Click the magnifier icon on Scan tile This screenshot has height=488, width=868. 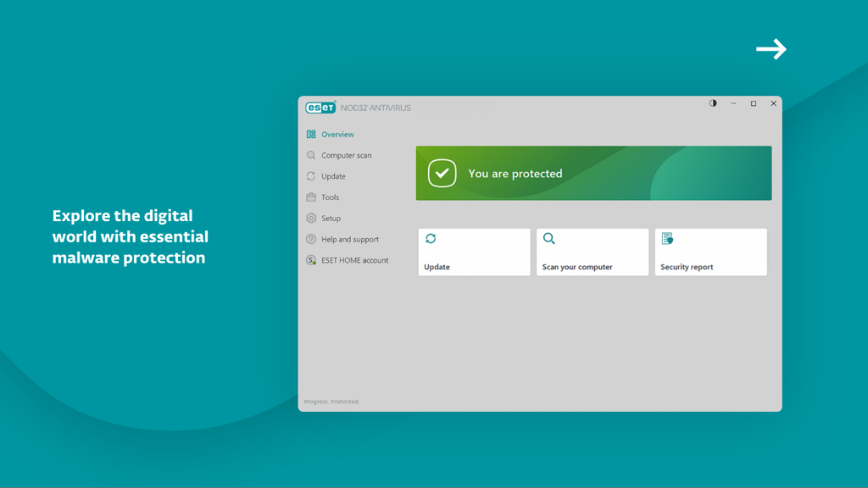(548, 238)
